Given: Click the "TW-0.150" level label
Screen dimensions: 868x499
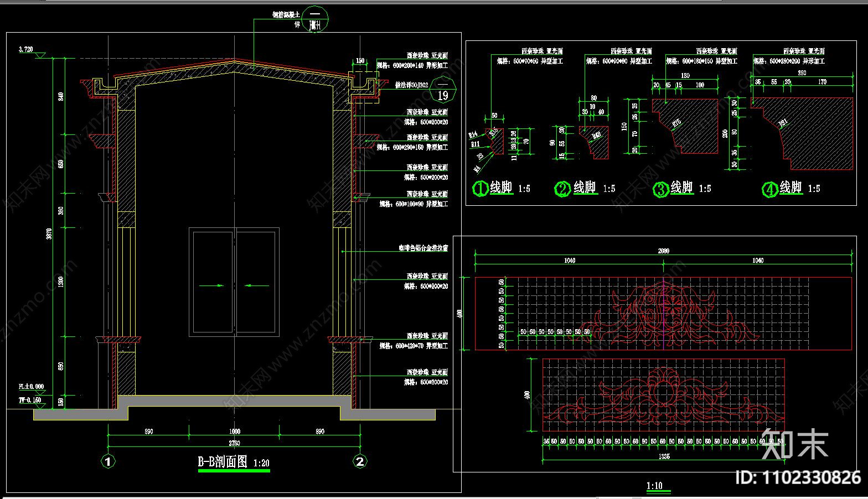Looking at the screenshot, I should [x=30, y=399].
